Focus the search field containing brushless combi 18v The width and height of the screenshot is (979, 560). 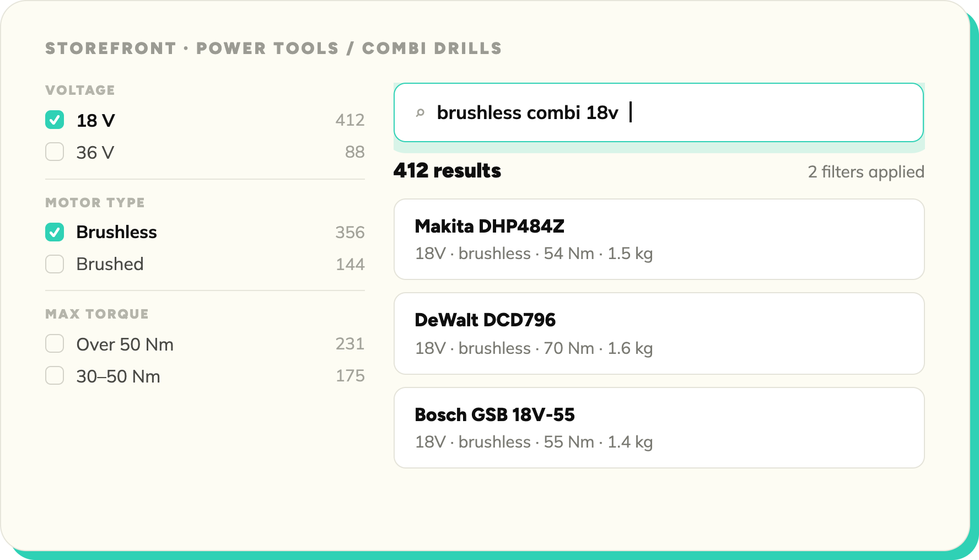pos(659,112)
